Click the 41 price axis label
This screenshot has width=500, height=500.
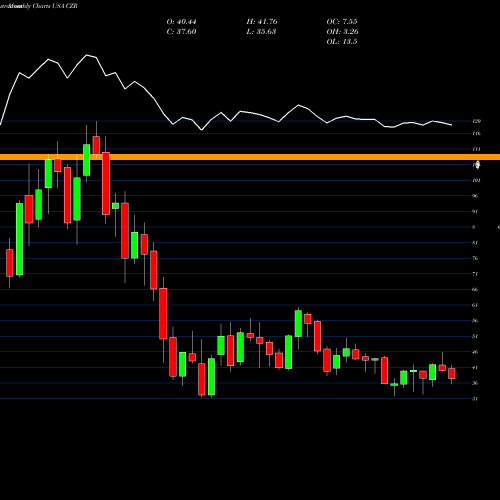coord(475,368)
